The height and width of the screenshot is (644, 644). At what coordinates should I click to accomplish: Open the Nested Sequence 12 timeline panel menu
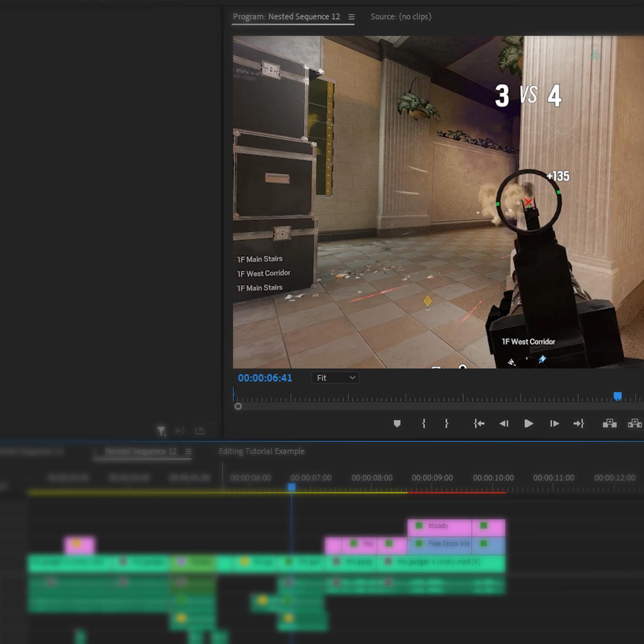coord(188,451)
